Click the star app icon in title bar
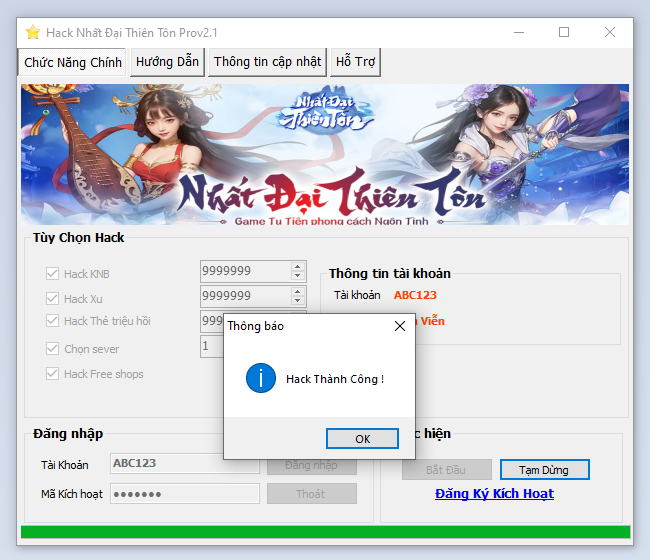 pos(33,32)
